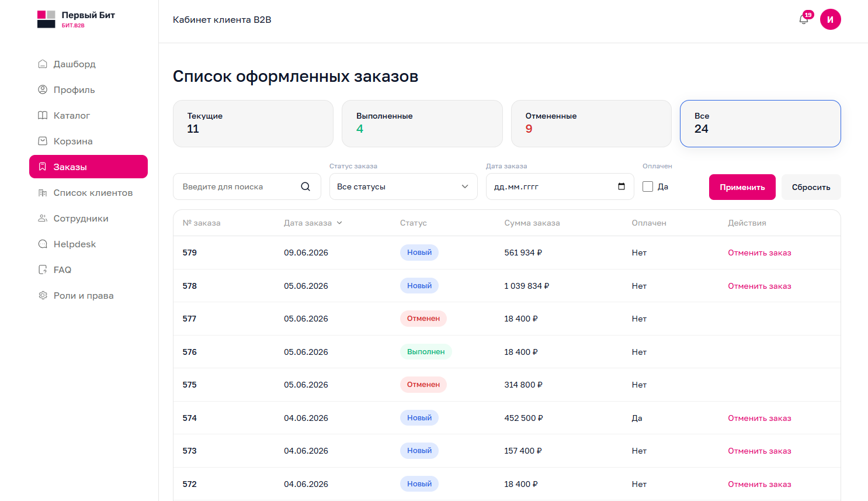Switch to the Выполненные 4 tab
868x501 pixels.
coord(422,123)
